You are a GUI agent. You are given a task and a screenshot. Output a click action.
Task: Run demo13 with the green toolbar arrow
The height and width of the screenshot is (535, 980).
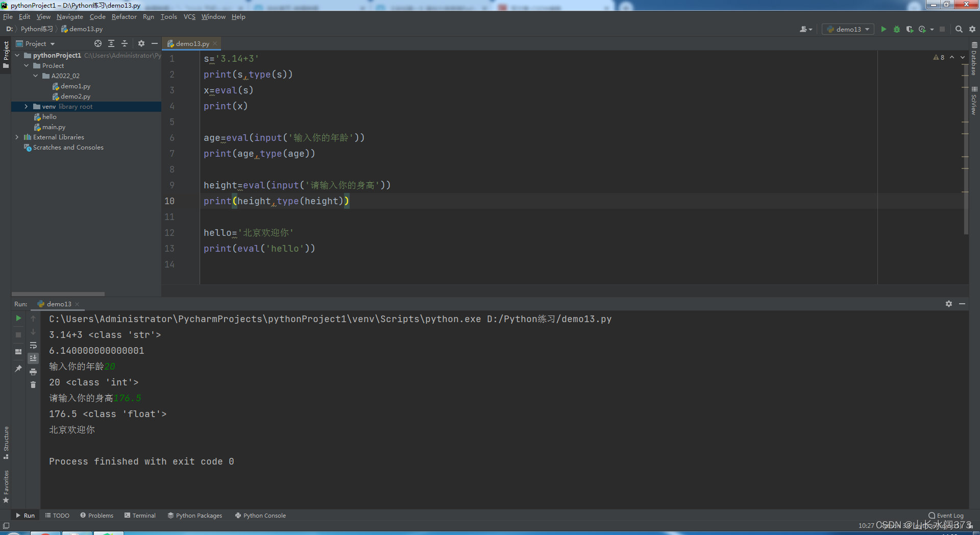click(884, 29)
